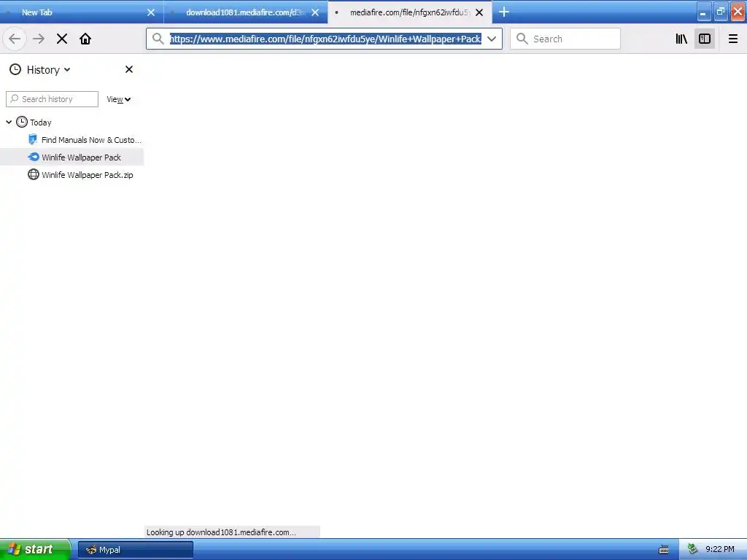The image size is (747, 560).
Task: Click the mediafire URL in address bar
Action: pos(325,39)
